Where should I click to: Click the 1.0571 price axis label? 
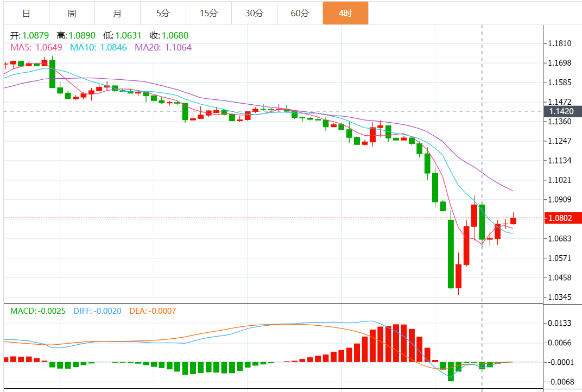[x=560, y=258]
